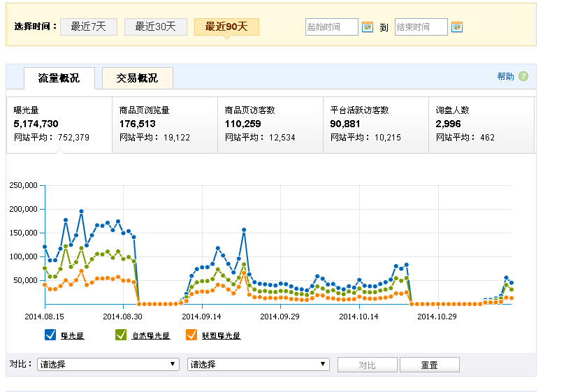
Task: Focus the 起始时间 start date field
Action: tap(331, 27)
